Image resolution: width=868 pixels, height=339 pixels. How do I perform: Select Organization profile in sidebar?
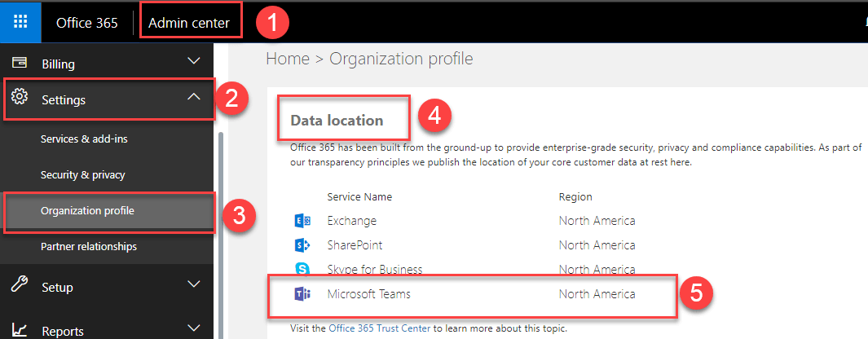[87, 211]
